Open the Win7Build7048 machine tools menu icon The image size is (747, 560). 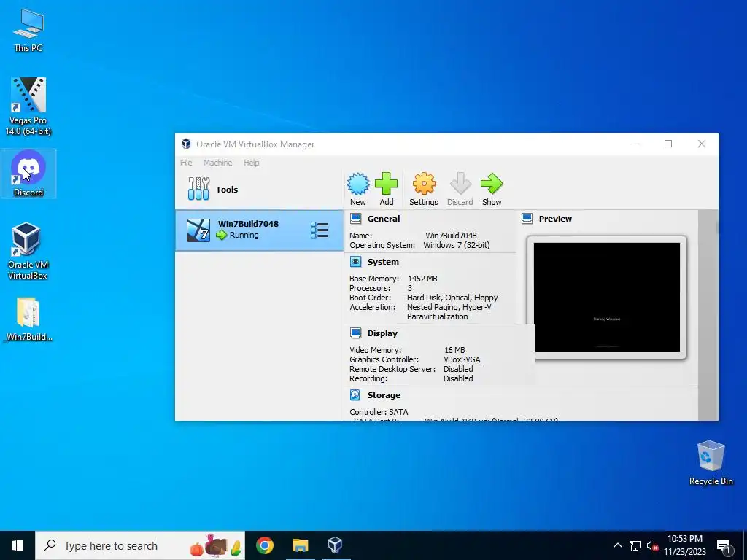(x=320, y=230)
